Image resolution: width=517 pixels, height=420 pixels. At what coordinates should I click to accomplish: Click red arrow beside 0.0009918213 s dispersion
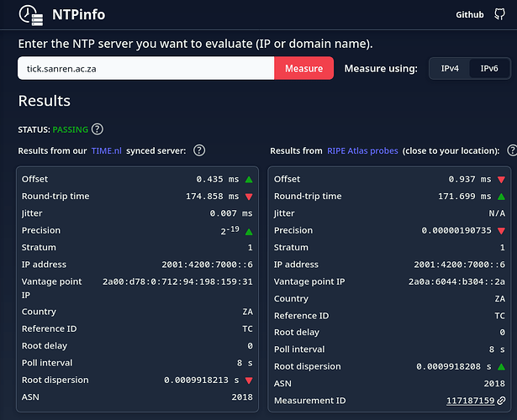[x=249, y=381]
